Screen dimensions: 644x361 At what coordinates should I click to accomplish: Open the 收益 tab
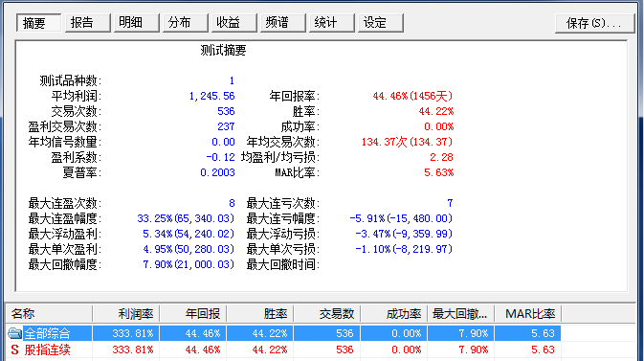pyautogui.click(x=234, y=23)
